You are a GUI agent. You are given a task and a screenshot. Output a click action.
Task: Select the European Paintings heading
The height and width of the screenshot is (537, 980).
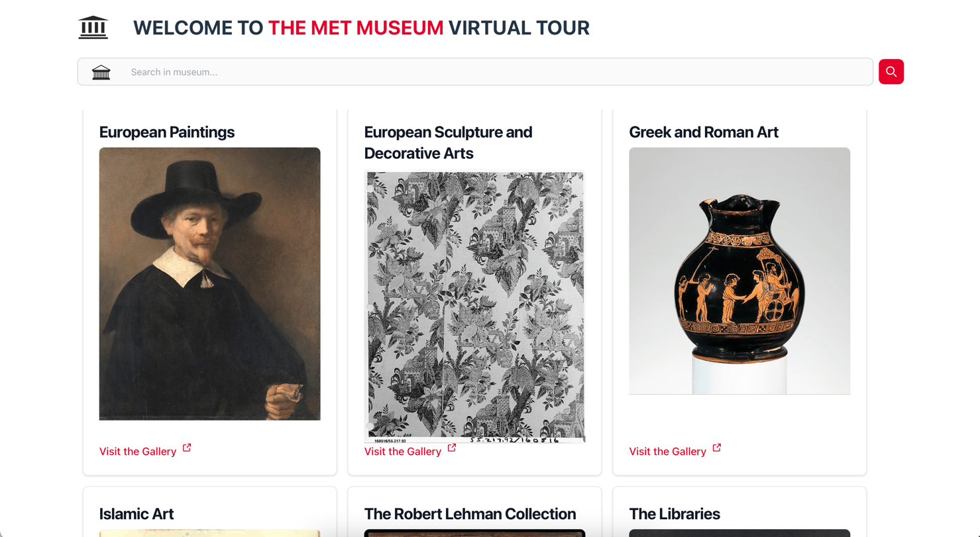[x=167, y=132]
